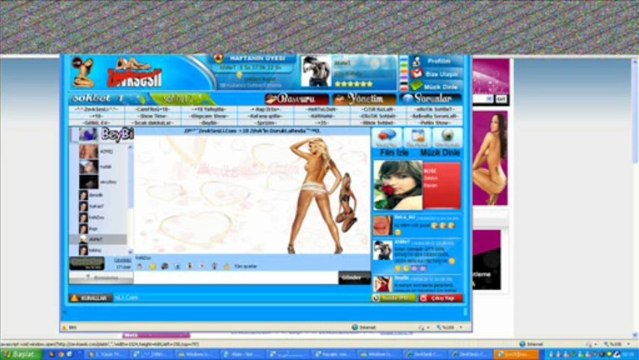The image size is (639, 360).
Task: Click the Git search button in background page
Action: coord(501,99)
